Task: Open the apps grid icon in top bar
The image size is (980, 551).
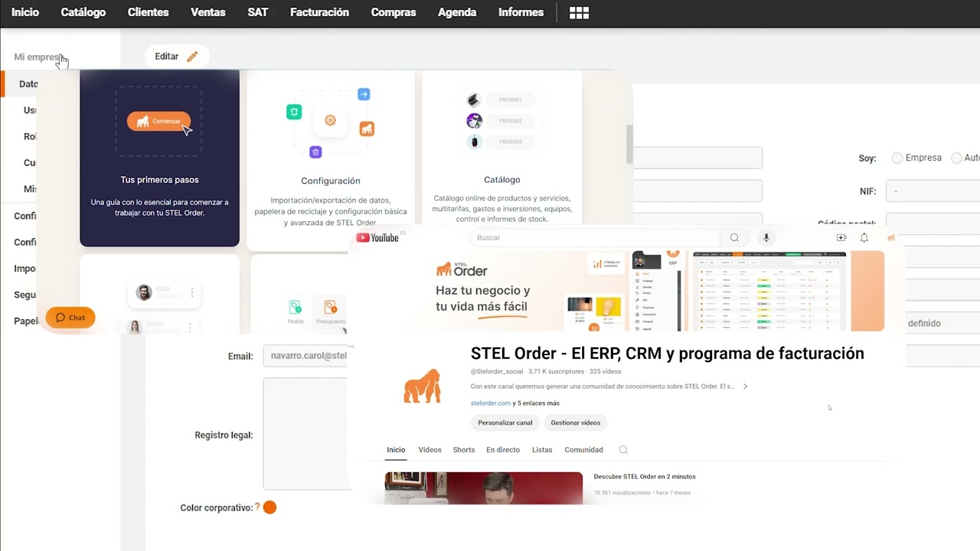Action: (x=580, y=13)
